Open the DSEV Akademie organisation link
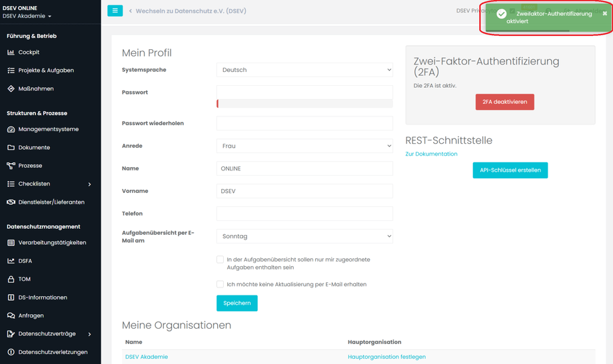Viewport: 613px width, 364px height. tap(147, 357)
